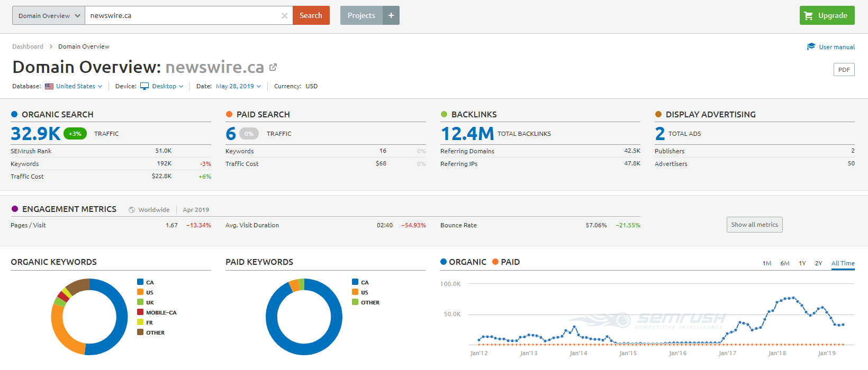The image size is (868, 370).
Task: Click the display advertising total ads 2
Action: point(660,133)
